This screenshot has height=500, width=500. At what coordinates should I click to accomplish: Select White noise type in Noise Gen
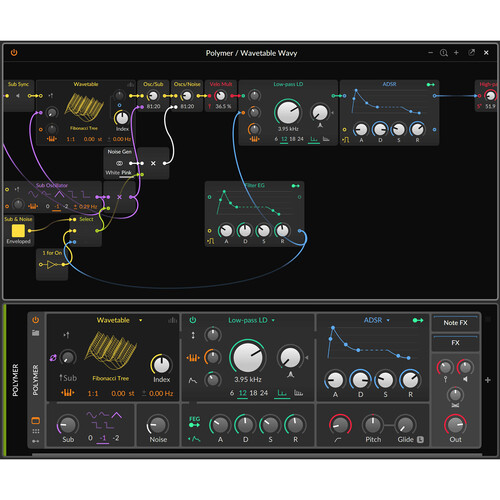pyautogui.click(x=112, y=173)
